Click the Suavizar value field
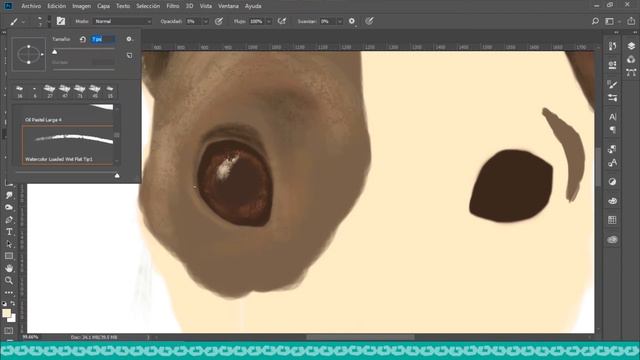The height and width of the screenshot is (360, 640). click(x=328, y=21)
